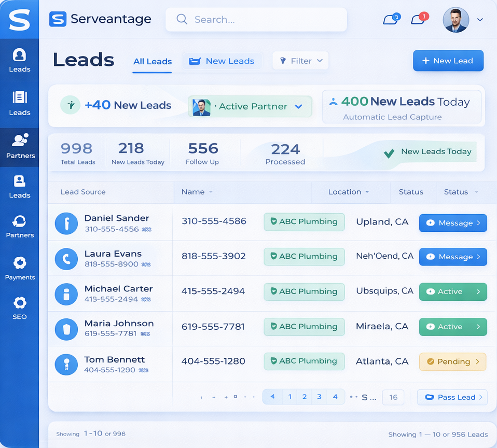Click Daniel Sander's lead source icon
The height and width of the screenshot is (448, 497).
[66, 223]
